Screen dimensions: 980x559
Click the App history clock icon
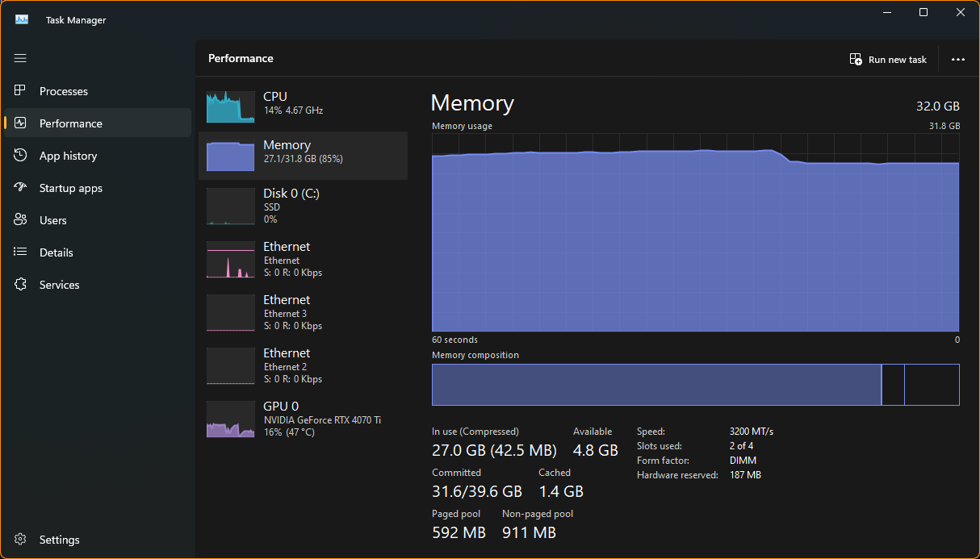[21, 156]
